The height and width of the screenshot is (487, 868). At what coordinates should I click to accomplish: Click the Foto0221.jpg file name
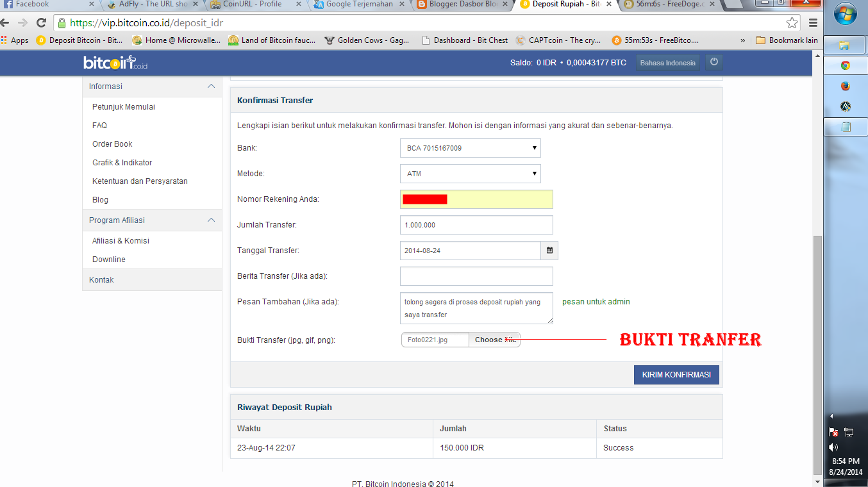click(x=428, y=340)
